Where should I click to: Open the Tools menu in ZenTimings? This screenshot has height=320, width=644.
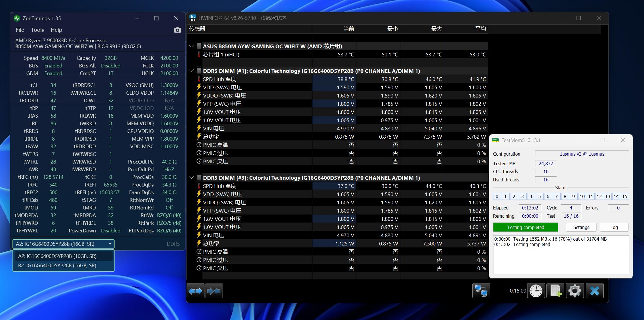[37, 30]
